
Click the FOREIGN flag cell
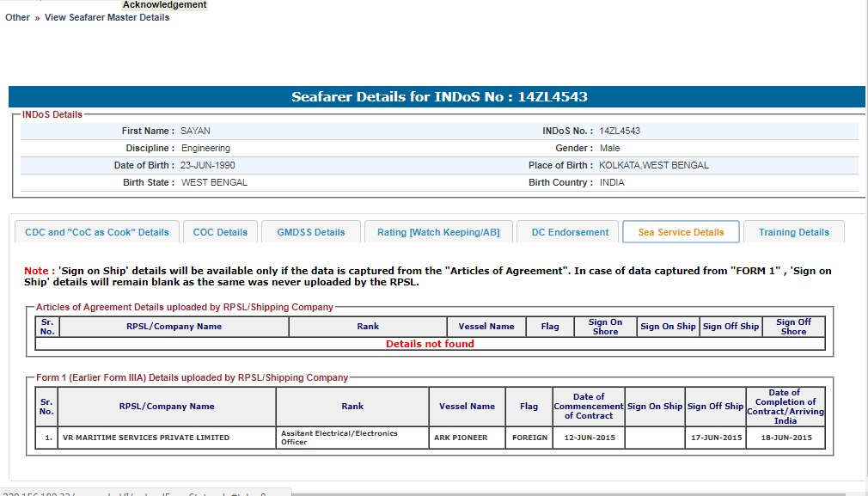529,438
